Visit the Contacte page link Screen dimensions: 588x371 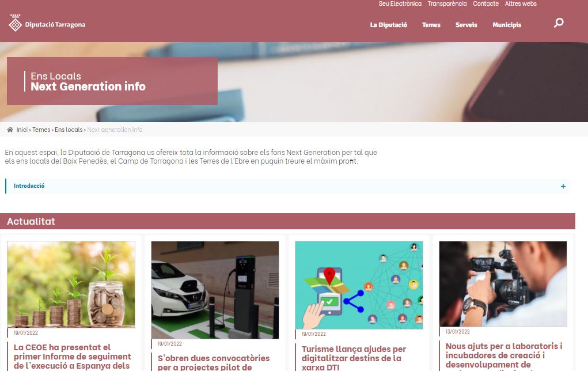485,4
